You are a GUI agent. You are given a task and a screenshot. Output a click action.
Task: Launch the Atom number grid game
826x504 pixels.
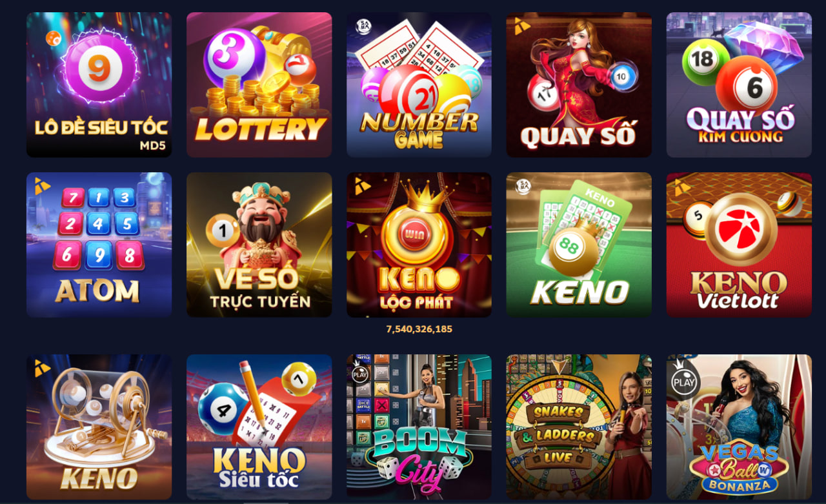coord(99,245)
